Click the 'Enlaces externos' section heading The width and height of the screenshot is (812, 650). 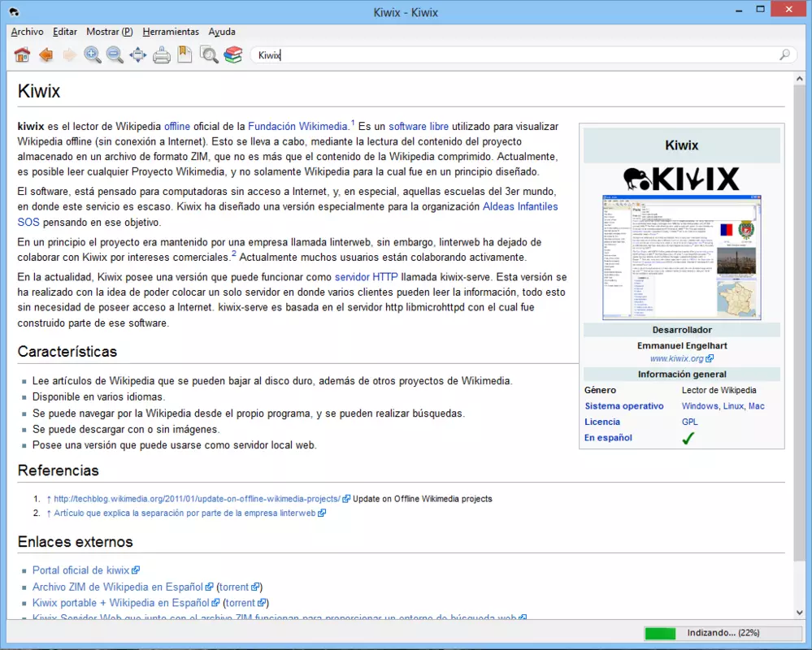tap(75, 542)
